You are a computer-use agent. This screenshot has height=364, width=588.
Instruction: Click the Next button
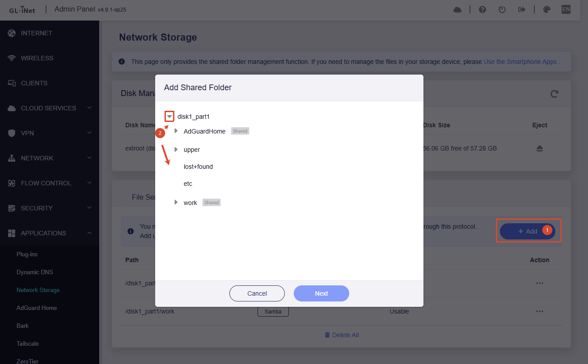pyautogui.click(x=321, y=293)
